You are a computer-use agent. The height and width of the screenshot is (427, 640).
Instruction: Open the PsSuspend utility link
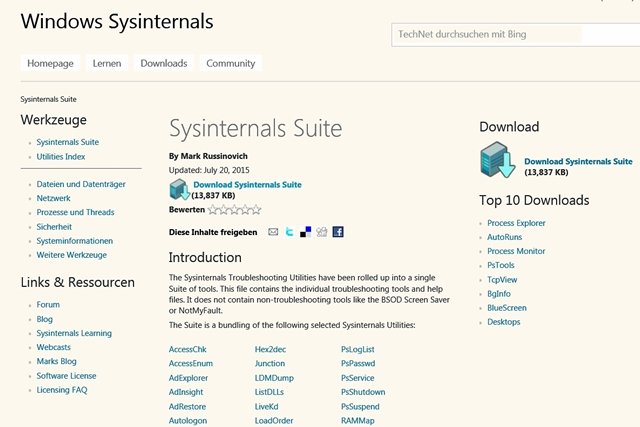coord(360,407)
